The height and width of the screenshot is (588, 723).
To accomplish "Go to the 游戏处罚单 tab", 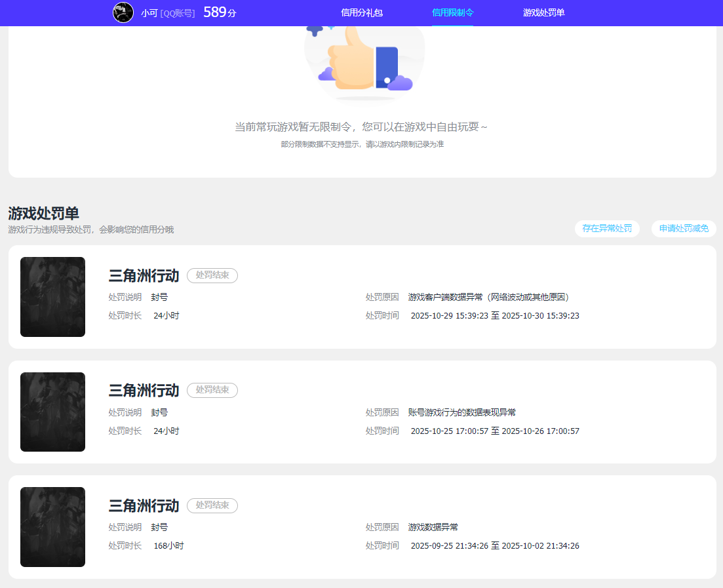I will (x=543, y=13).
